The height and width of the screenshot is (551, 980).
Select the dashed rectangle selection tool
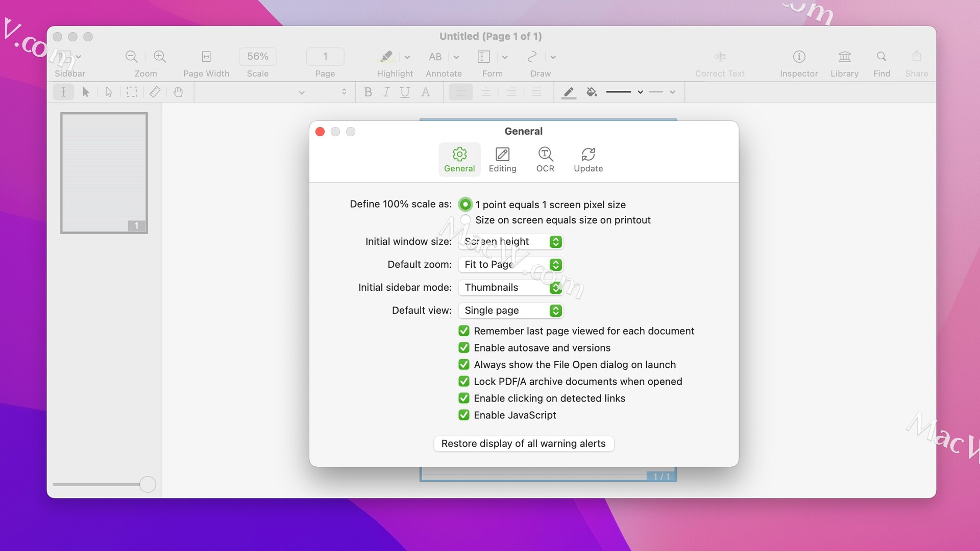point(132,92)
